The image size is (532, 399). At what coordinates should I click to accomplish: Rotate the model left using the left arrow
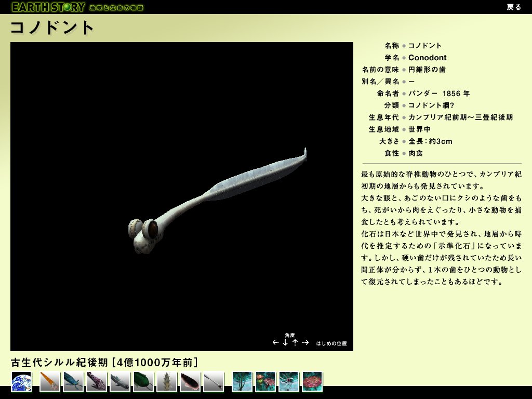tap(275, 342)
